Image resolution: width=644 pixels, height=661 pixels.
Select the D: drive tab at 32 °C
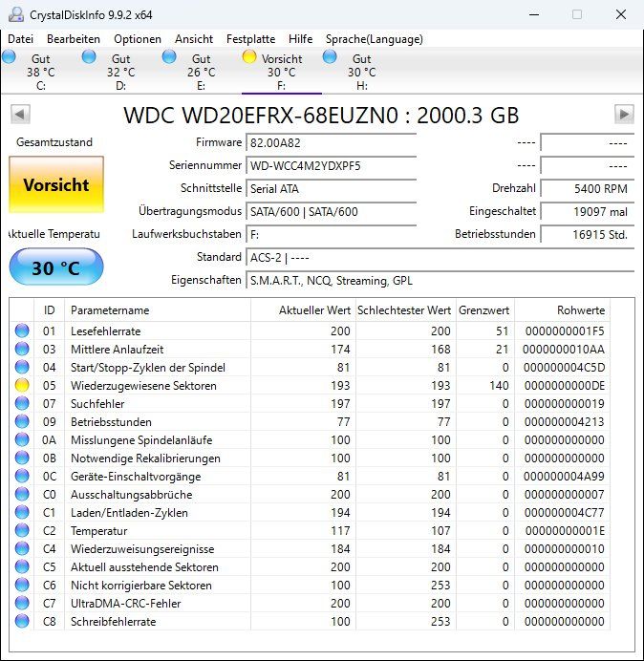pyautogui.click(x=121, y=72)
